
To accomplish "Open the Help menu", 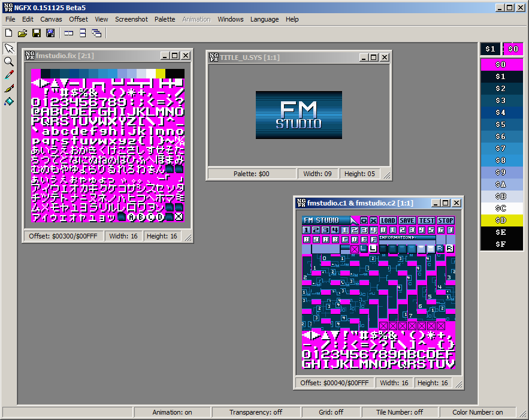I will (292, 19).
